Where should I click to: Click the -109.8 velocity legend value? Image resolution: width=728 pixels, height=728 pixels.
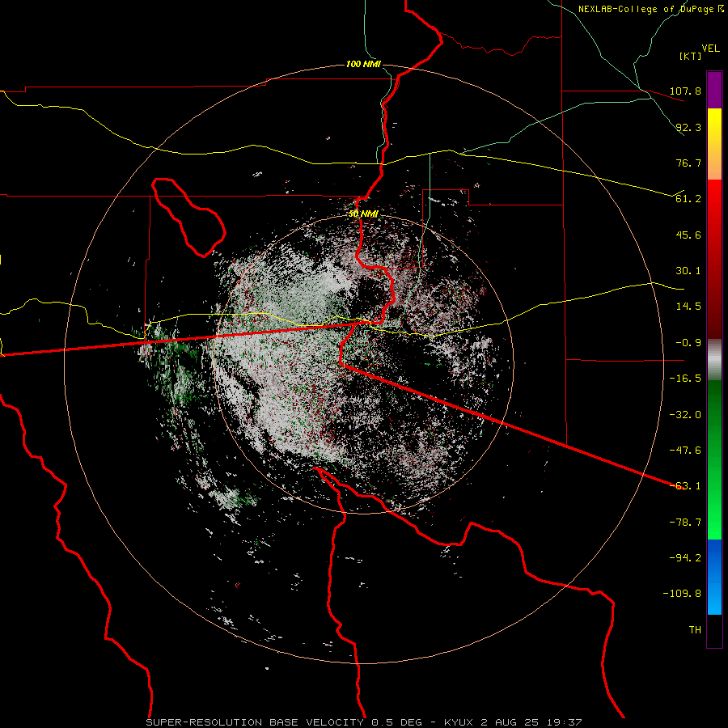(x=682, y=594)
